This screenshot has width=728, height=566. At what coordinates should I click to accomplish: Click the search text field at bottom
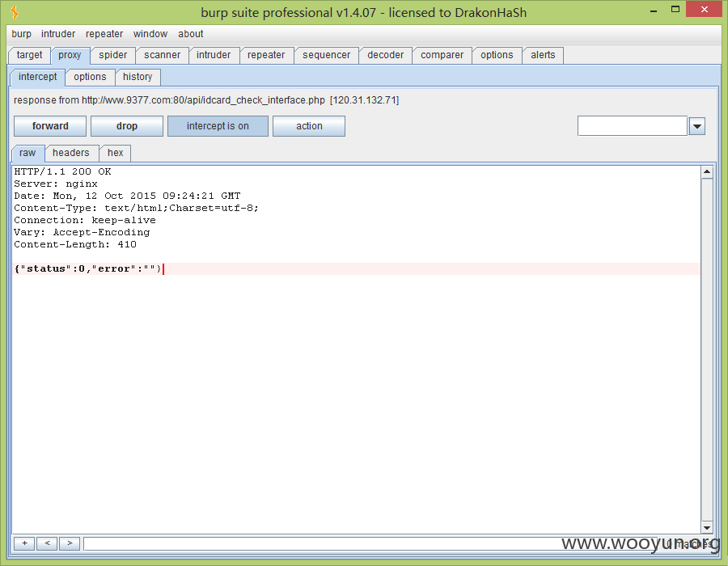point(371,543)
